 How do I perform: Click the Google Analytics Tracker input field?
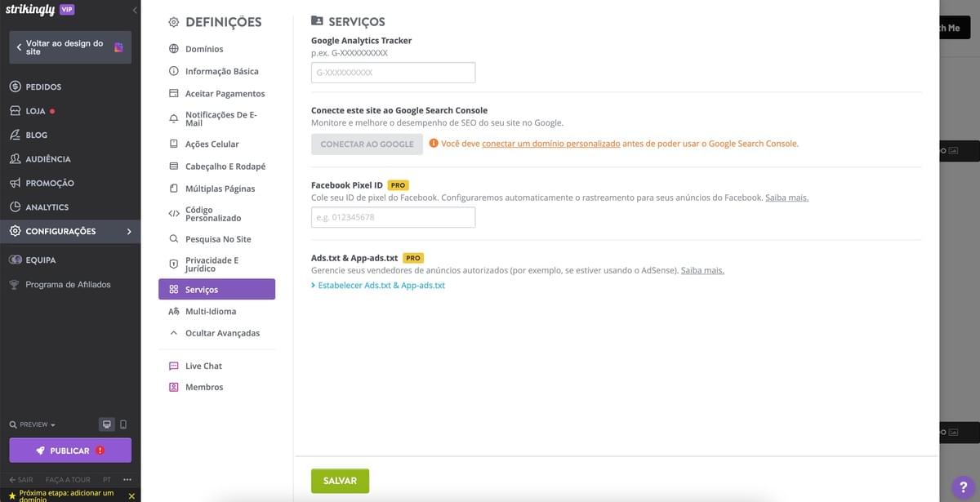[x=393, y=72]
